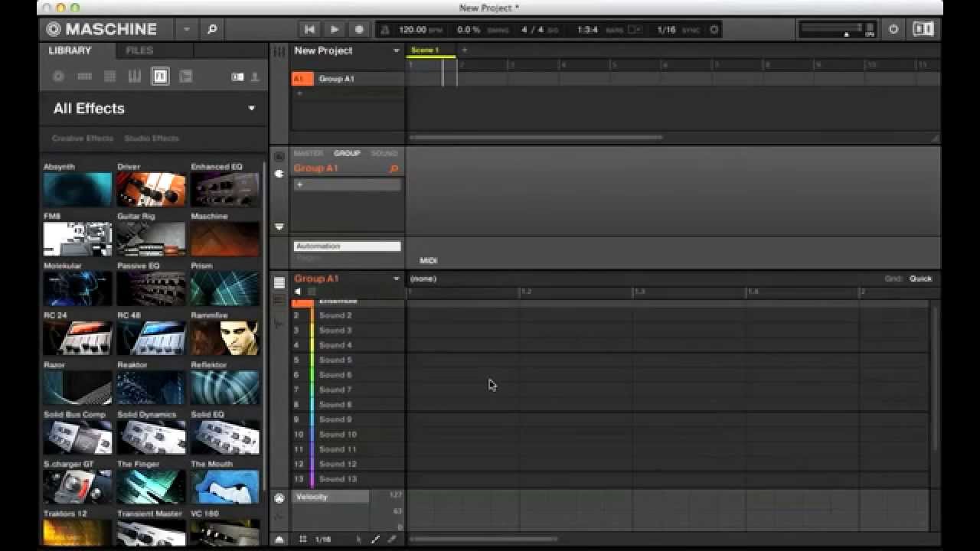Show plug-ins with the plug icon
The height and width of the screenshot is (551, 980).
(x=279, y=174)
